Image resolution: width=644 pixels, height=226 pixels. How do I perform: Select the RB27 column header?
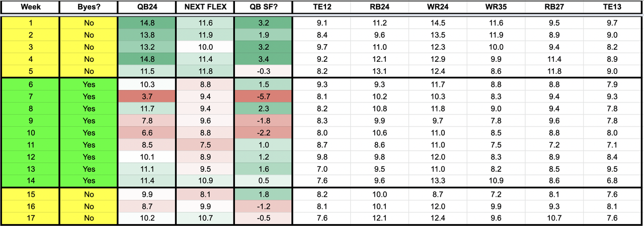[x=554, y=8]
